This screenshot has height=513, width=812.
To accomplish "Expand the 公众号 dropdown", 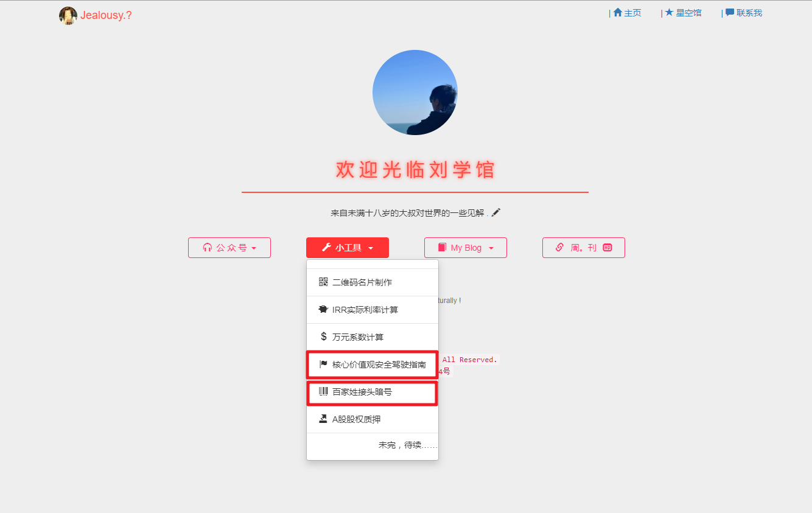I will coord(229,248).
